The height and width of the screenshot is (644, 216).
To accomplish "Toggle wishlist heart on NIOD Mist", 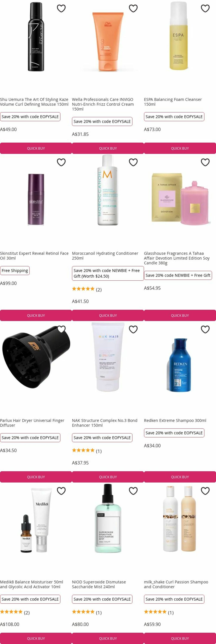I will pyautogui.click(x=133, y=491).
